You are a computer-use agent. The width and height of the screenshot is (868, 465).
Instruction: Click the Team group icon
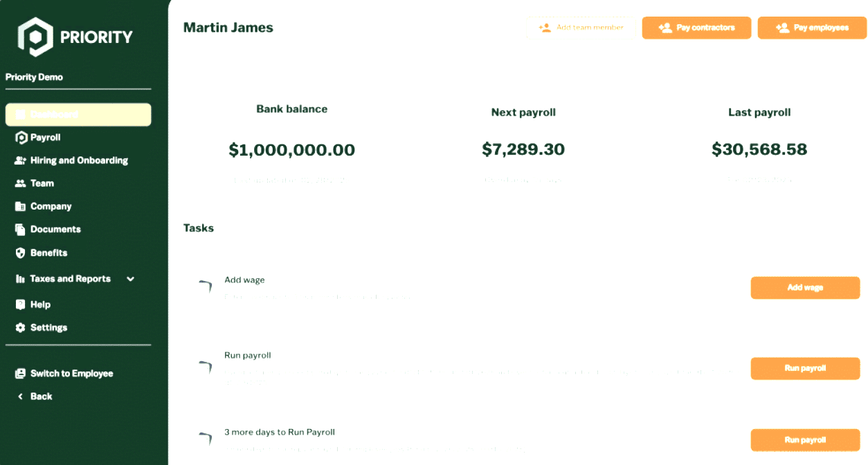(x=21, y=183)
